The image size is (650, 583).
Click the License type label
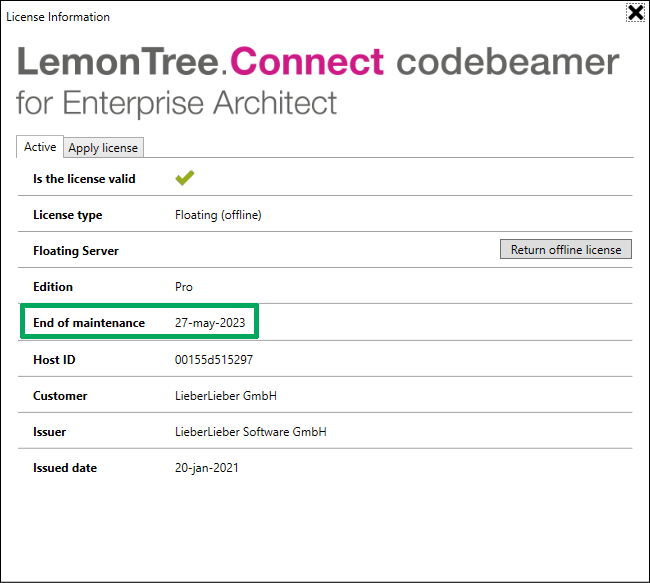[68, 215]
